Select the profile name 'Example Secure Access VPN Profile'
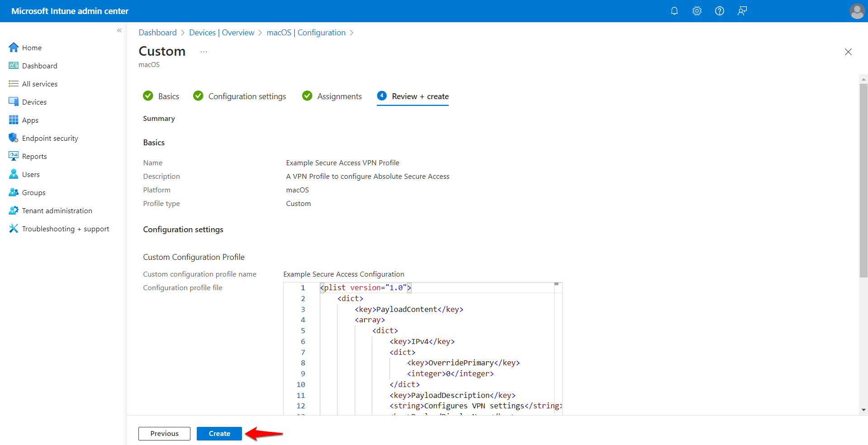Viewport: 868px width, 445px height. click(x=342, y=163)
